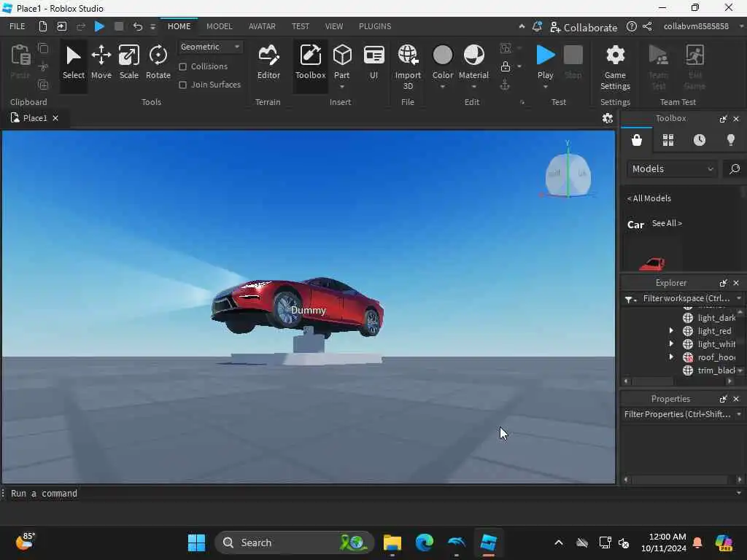747x560 pixels.
Task: Open the help question mark icon
Action: pos(631,27)
